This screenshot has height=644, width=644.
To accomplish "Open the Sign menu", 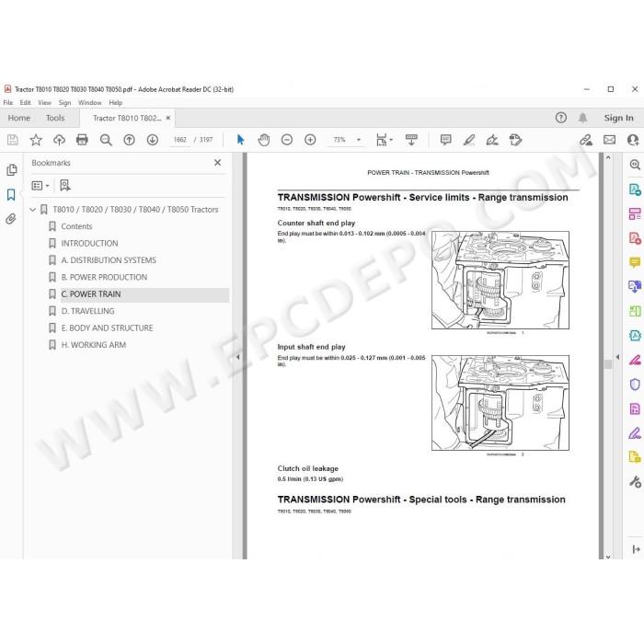I will point(64,103).
